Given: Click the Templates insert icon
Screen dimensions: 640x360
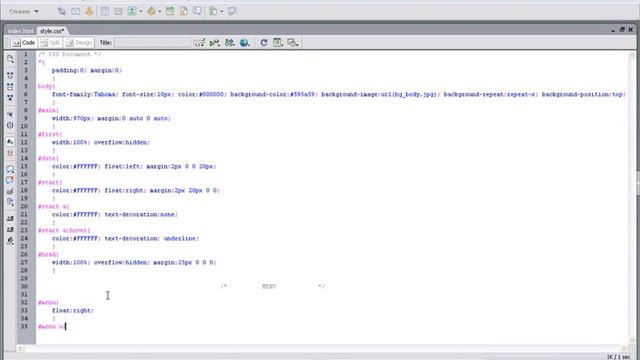Looking at the screenshot, I should [213, 11].
